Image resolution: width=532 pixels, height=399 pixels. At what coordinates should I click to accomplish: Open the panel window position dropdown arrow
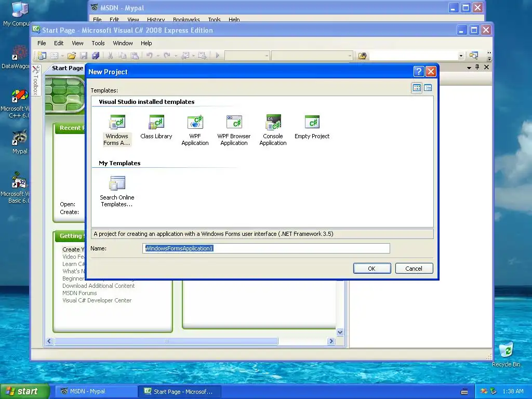pos(469,68)
